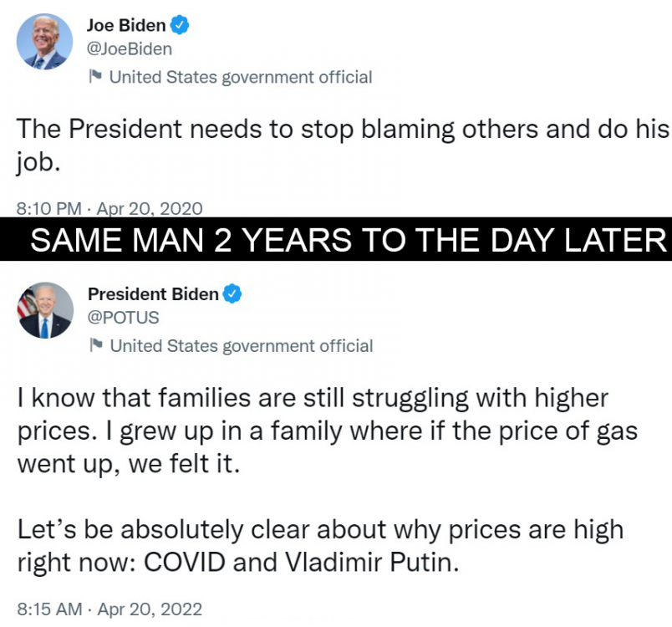Open the 8:15 AM Apr 20, 2022 timestamp

coord(109,609)
